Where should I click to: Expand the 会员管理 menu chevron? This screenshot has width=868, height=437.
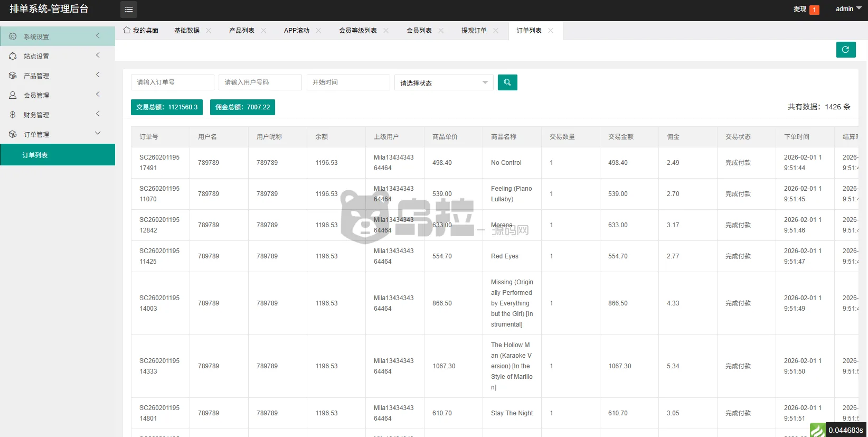(98, 95)
